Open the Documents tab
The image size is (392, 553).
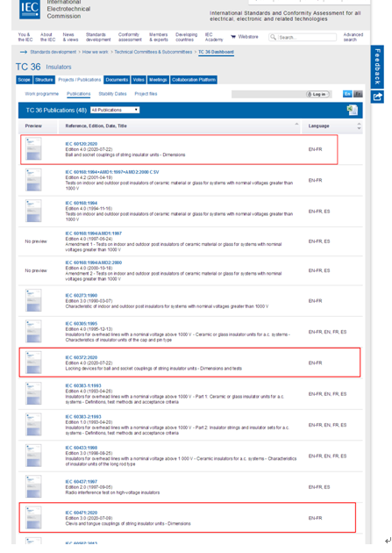[x=117, y=80]
